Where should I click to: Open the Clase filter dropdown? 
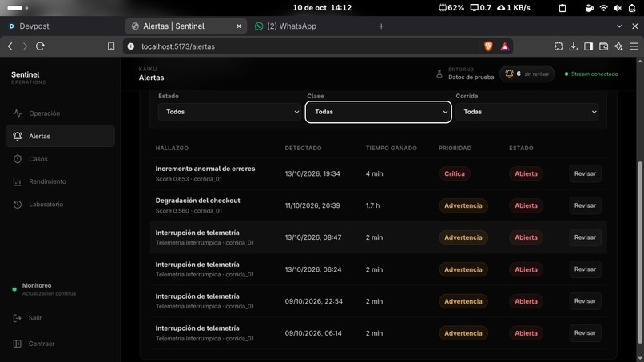click(378, 112)
